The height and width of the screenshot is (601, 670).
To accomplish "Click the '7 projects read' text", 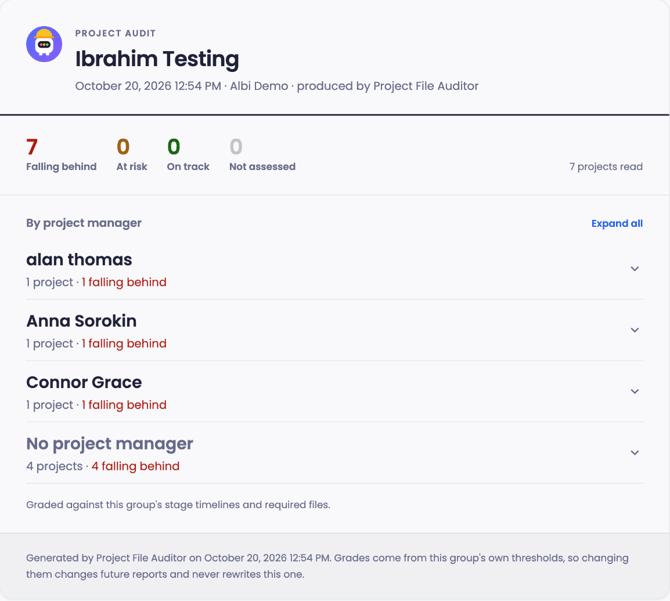I will (606, 167).
